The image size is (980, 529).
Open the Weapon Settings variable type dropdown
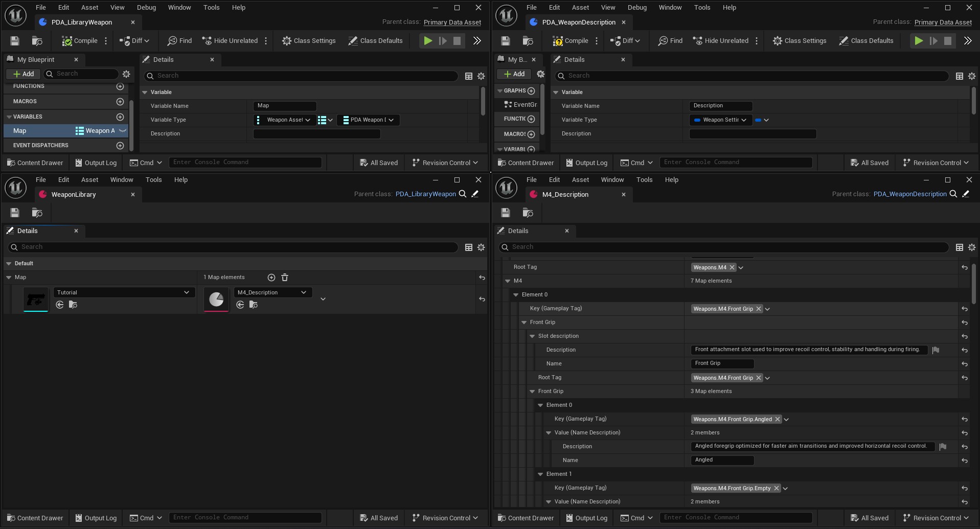(x=721, y=120)
